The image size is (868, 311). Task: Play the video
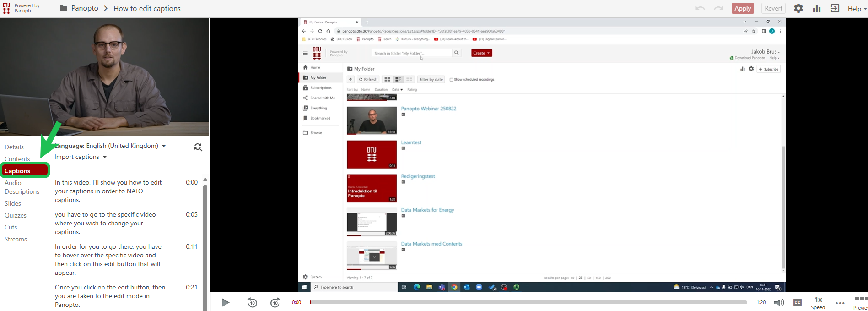coord(225,302)
